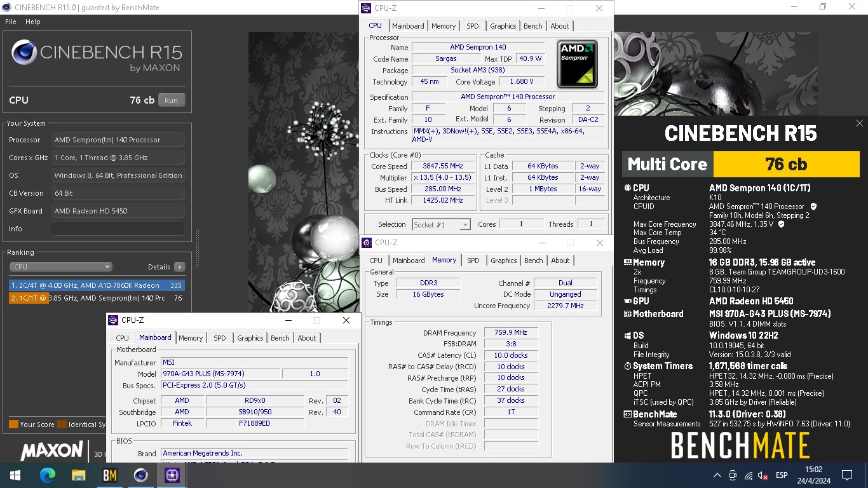The image size is (868, 488).
Task: Click the 76 cb Multi Core score
Action: 787,164
